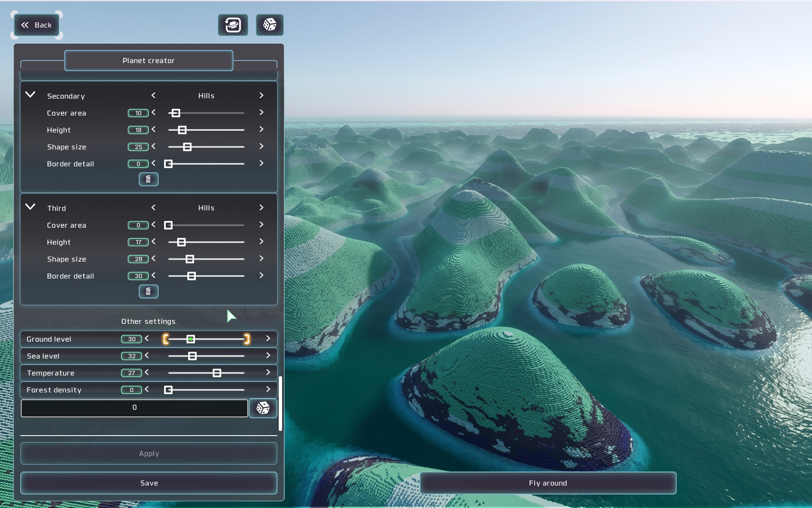
Task: Click the Secondary Border detail slider handle
Action: click(168, 164)
